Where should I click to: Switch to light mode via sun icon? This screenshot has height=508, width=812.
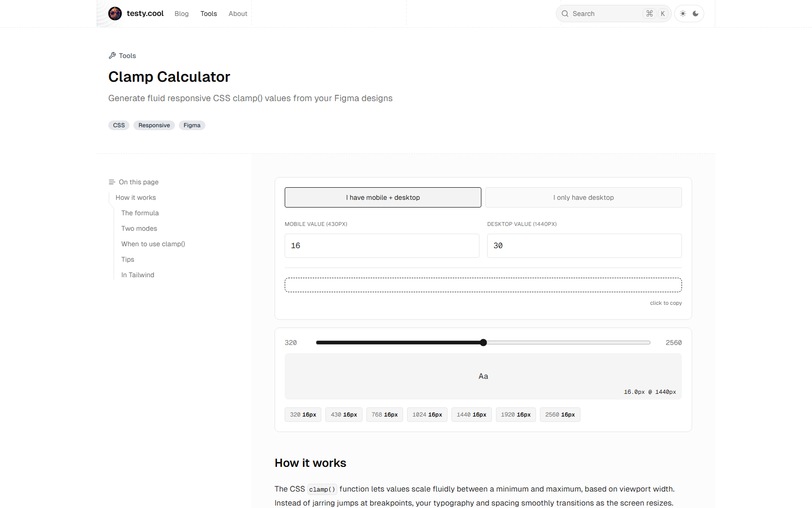coord(682,14)
